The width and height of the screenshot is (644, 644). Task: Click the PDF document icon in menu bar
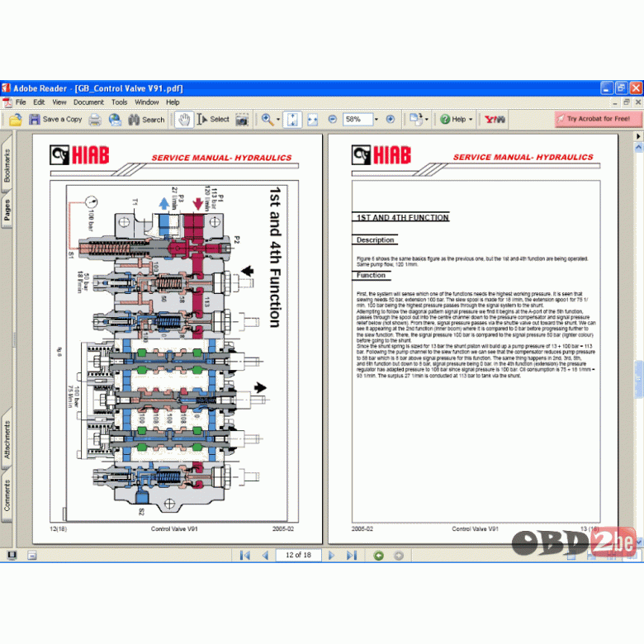tap(7, 102)
